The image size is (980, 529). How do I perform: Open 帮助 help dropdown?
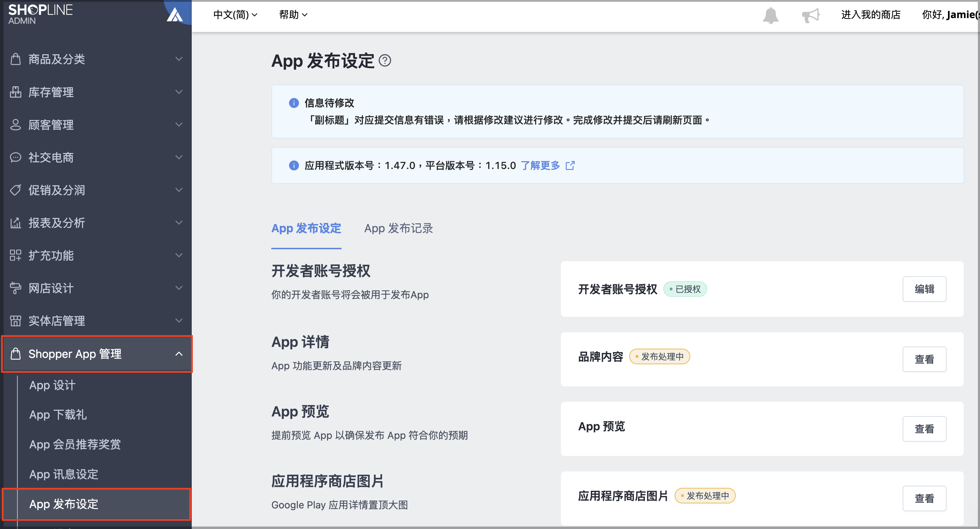[293, 15]
